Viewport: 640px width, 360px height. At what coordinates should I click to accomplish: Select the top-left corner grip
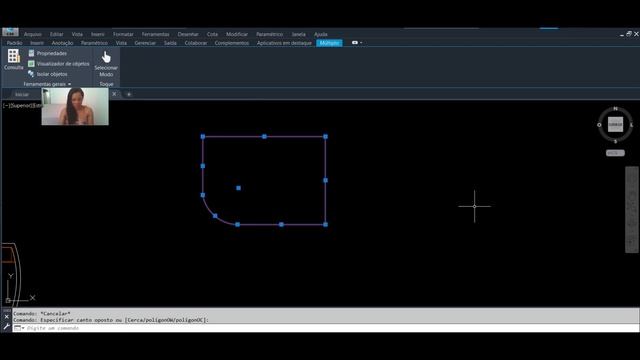203,137
